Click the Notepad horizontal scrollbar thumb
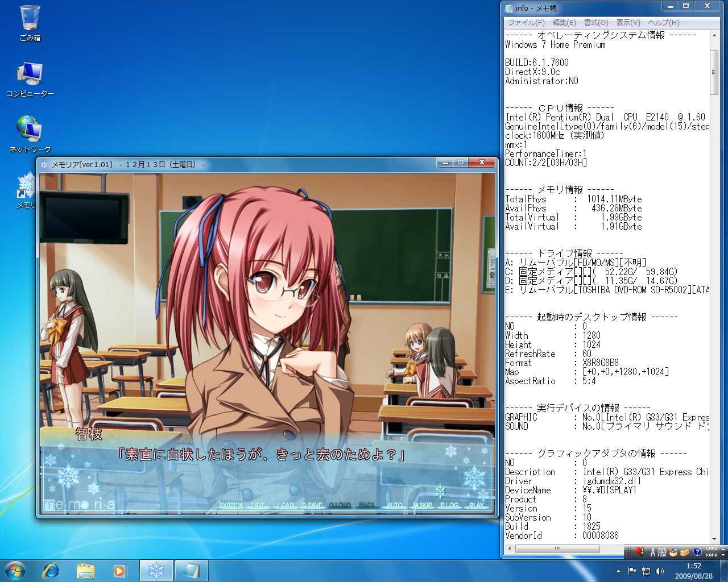 (557, 548)
